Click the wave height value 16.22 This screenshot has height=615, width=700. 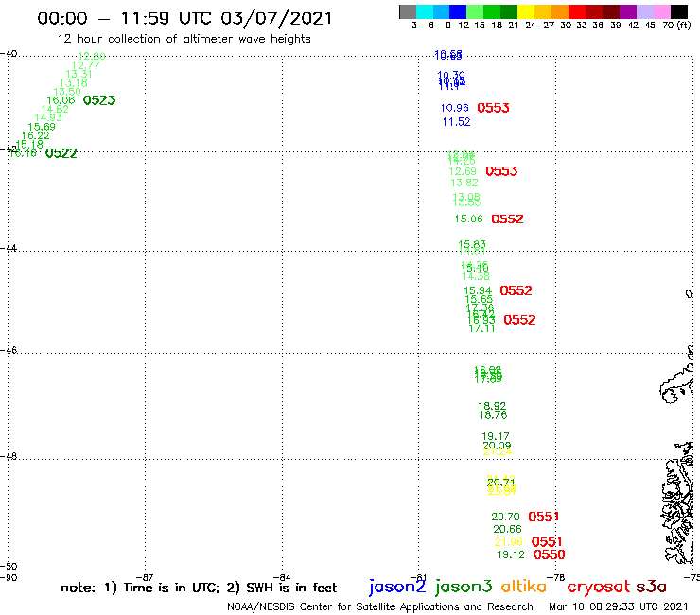coord(35,136)
